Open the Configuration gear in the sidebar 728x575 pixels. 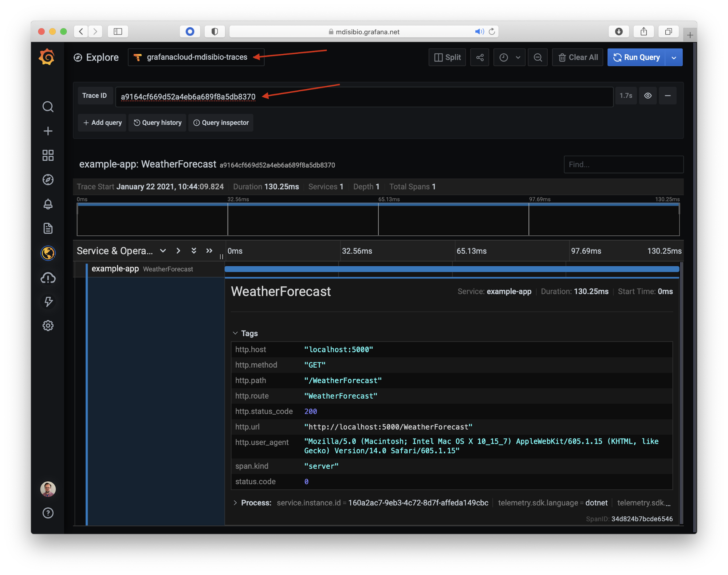coord(48,325)
